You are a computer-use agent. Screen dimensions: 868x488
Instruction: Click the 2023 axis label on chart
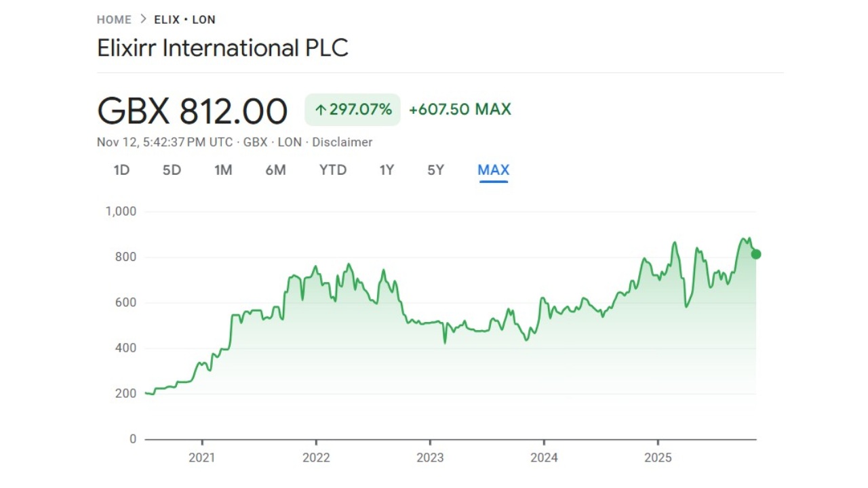432,458
